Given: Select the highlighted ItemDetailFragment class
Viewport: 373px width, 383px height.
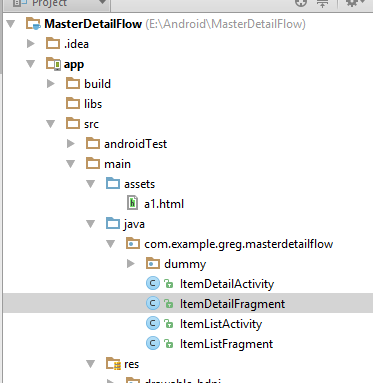Looking at the screenshot, I should tap(232, 304).
